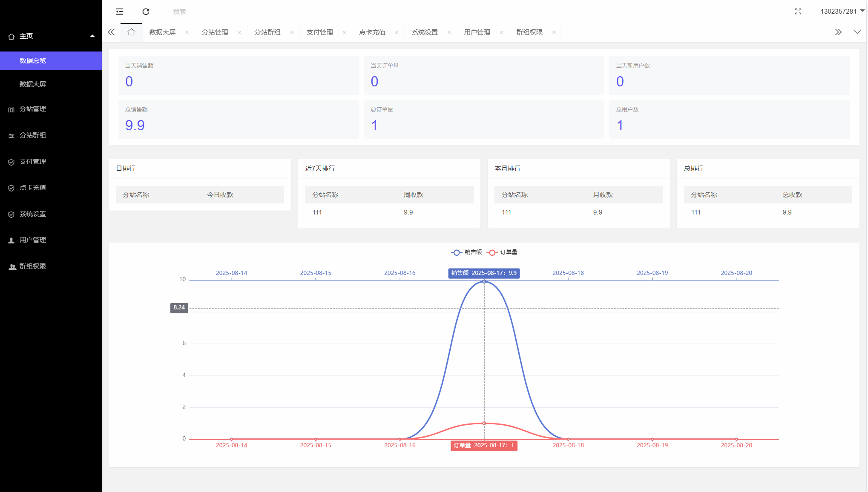Open 支付管理 using its sidebar icon
868x492 pixels.
[x=11, y=162]
